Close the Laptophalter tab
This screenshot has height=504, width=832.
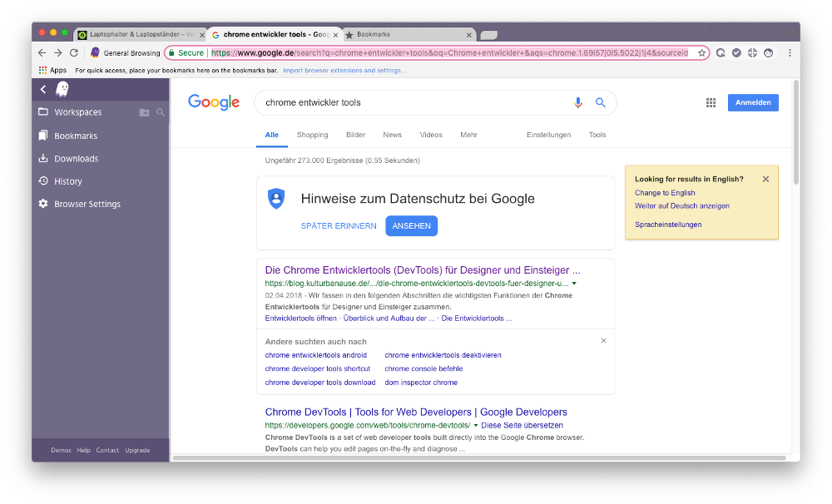pyautogui.click(x=201, y=35)
